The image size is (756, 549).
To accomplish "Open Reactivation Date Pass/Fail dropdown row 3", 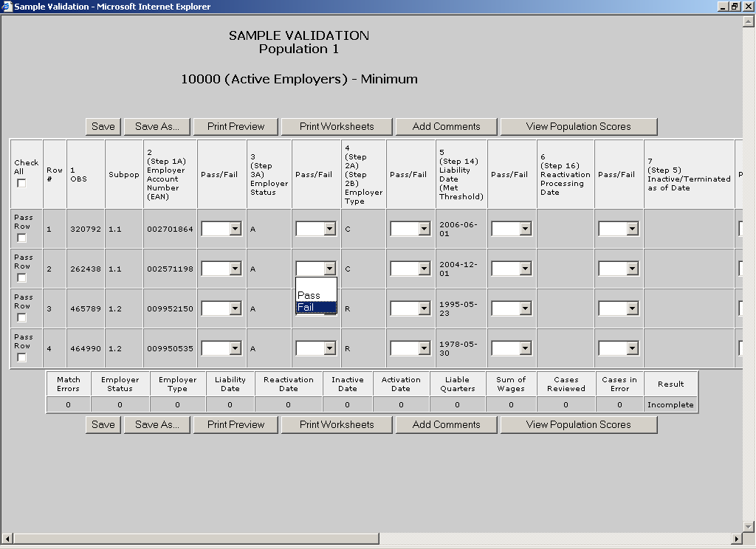I will pos(619,308).
